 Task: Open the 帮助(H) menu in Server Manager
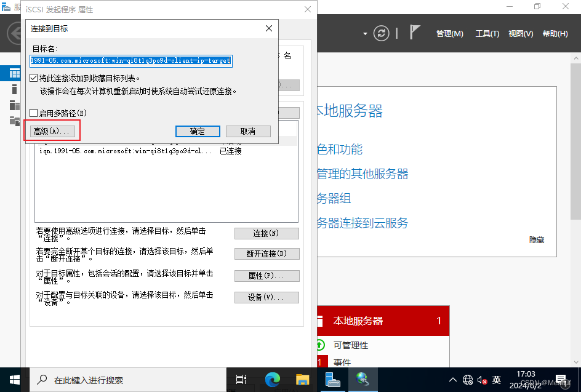coord(555,34)
